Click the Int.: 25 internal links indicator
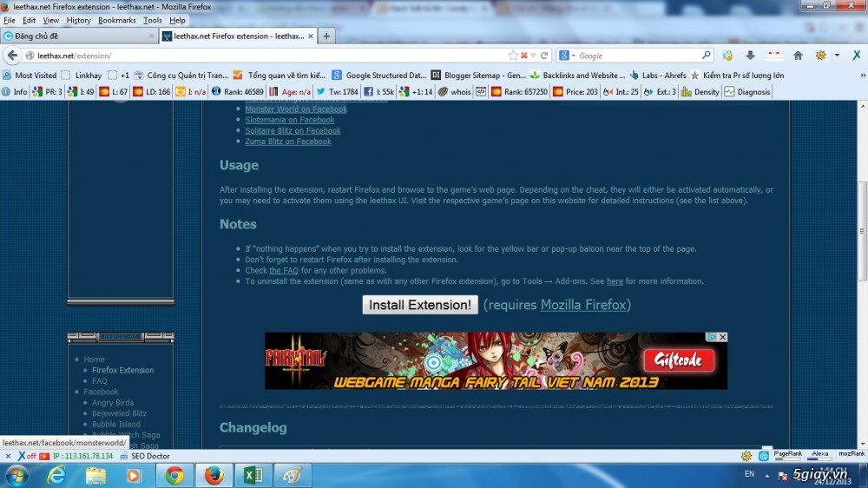The height and width of the screenshot is (488, 868). tap(621, 92)
